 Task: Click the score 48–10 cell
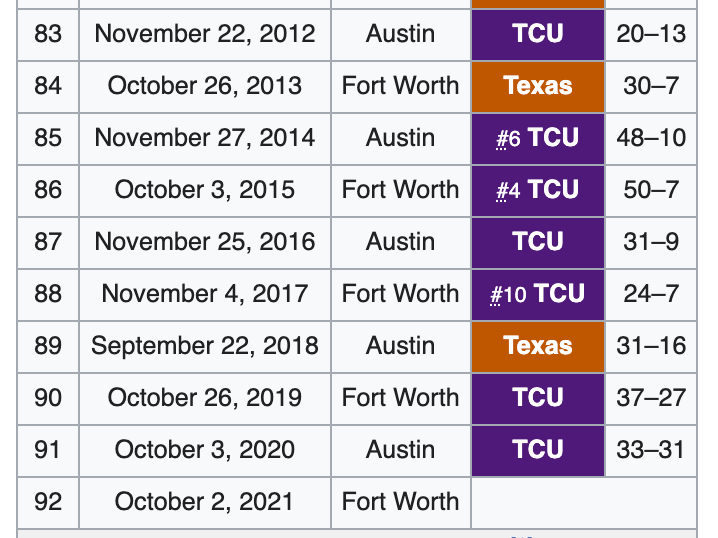[651, 139]
